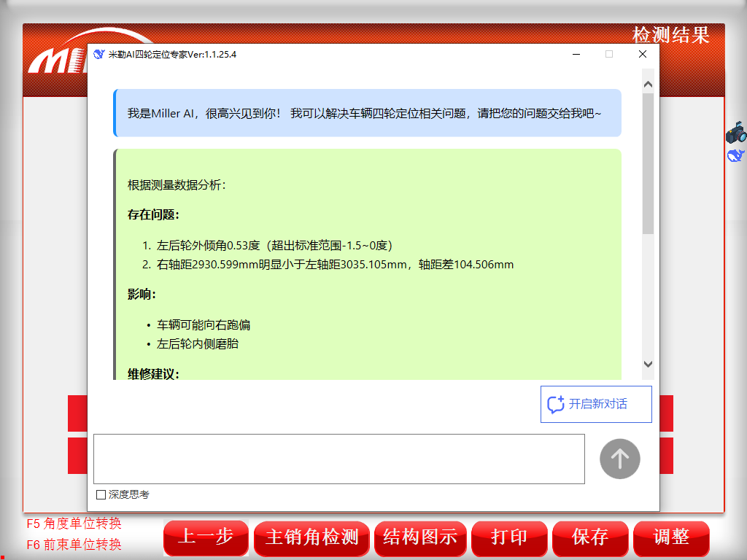Click the text 左后轮外倾角0.53度
This screenshot has height=560, width=747.
tap(208, 246)
